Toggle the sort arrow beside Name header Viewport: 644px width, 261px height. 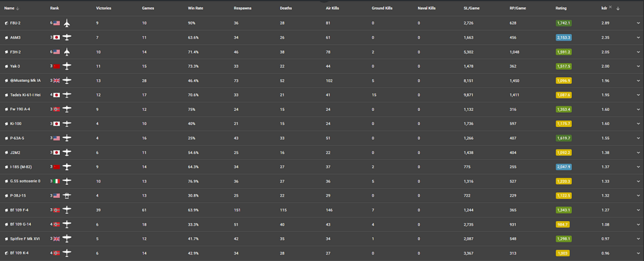click(17, 8)
